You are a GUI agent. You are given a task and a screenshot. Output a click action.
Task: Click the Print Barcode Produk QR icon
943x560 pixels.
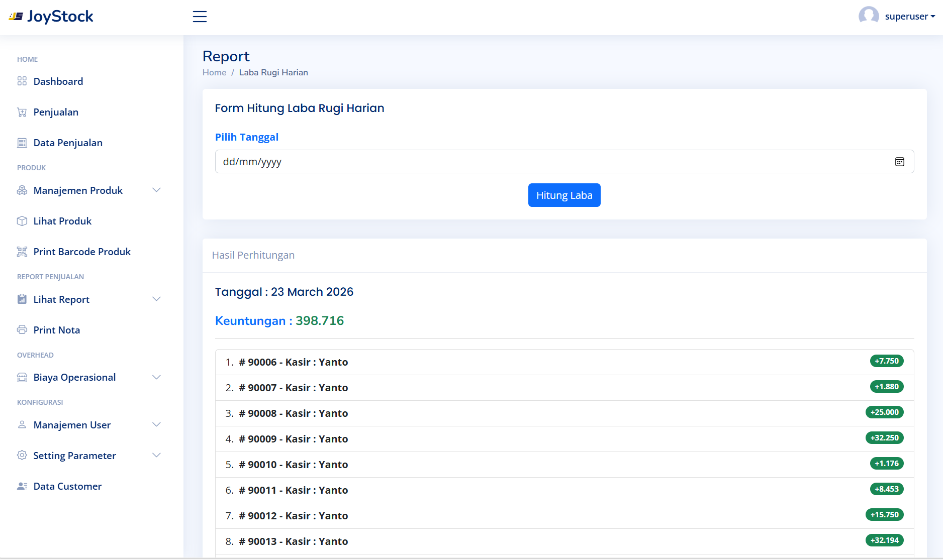pos(22,252)
